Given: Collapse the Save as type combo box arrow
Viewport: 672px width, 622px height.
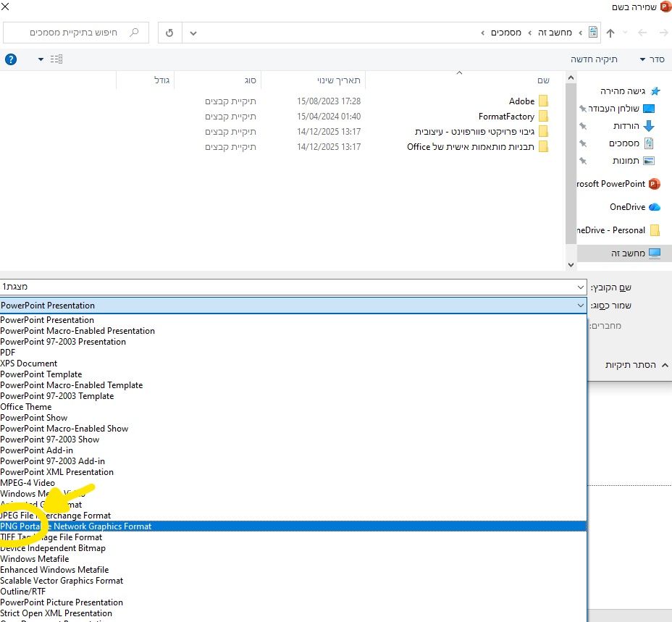Looking at the screenshot, I should pos(580,306).
